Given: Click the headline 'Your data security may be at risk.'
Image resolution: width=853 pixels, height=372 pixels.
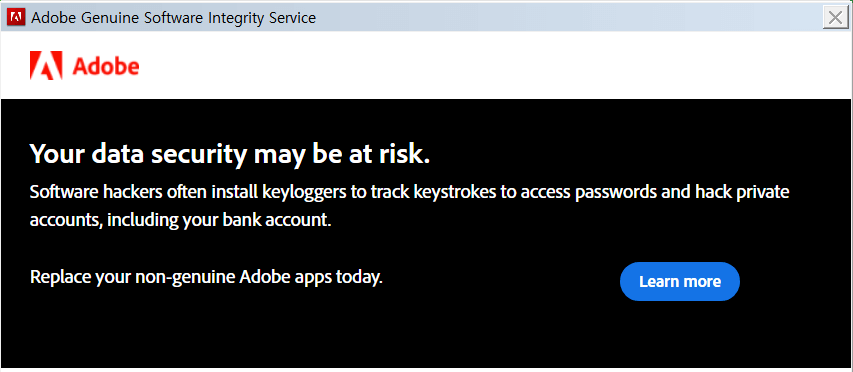Looking at the screenshot, I should 230,154.
